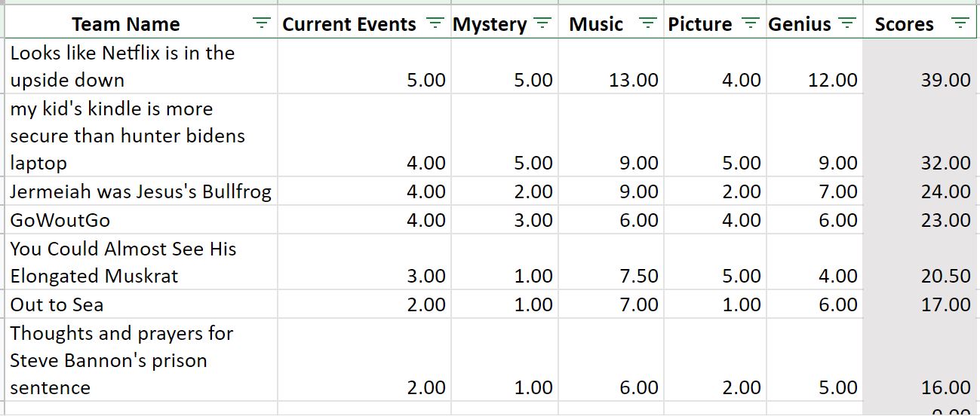Select the 12.00 Genius cell
The image size is (980, 416).
pyautogui.click(x=814, y=66)
